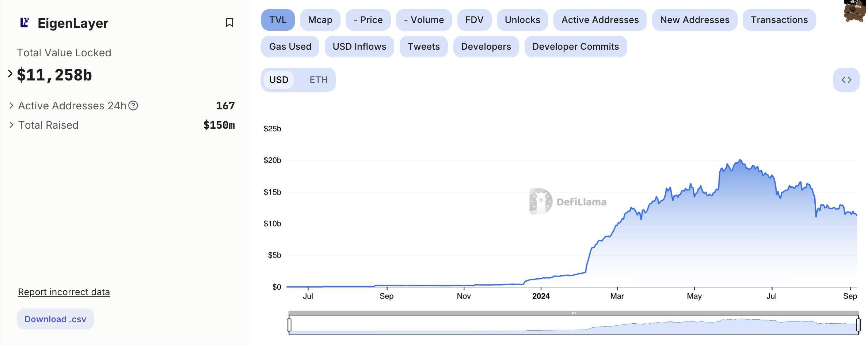Toggle the New Addresses chart metric
This screenshot has height=346, width=868.
(695, 20)
